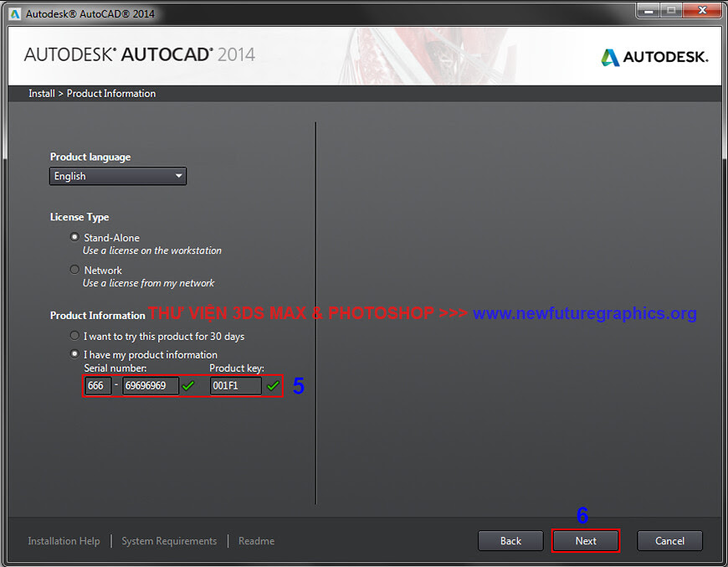The image size is (728, 567).
Task: Click the Autodesk logo in header
Action: tap(654, 57)
